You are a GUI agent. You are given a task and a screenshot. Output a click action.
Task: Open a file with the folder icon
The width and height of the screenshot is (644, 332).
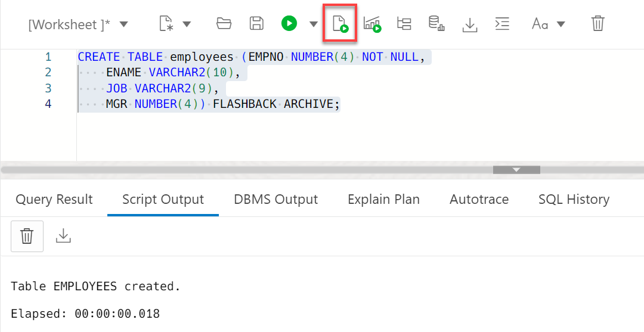pyautogui.click(x=224, y=24)
